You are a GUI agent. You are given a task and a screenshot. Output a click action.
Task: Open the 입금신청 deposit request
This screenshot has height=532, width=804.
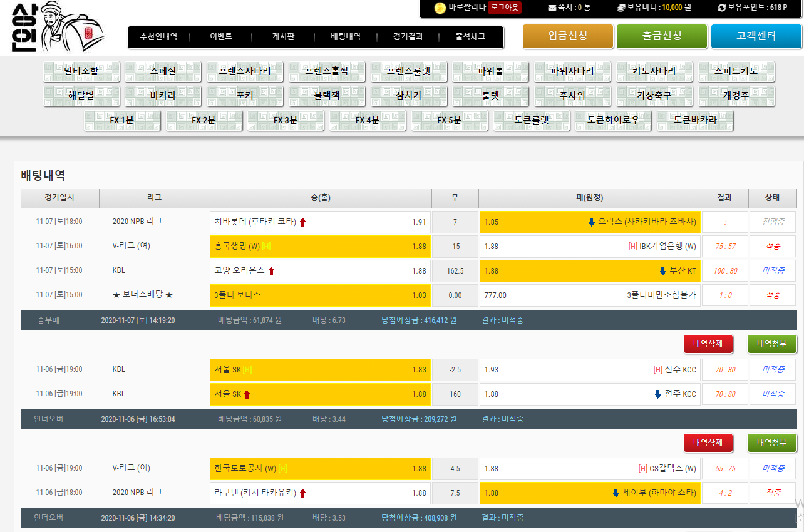click(x=567, y=36)
